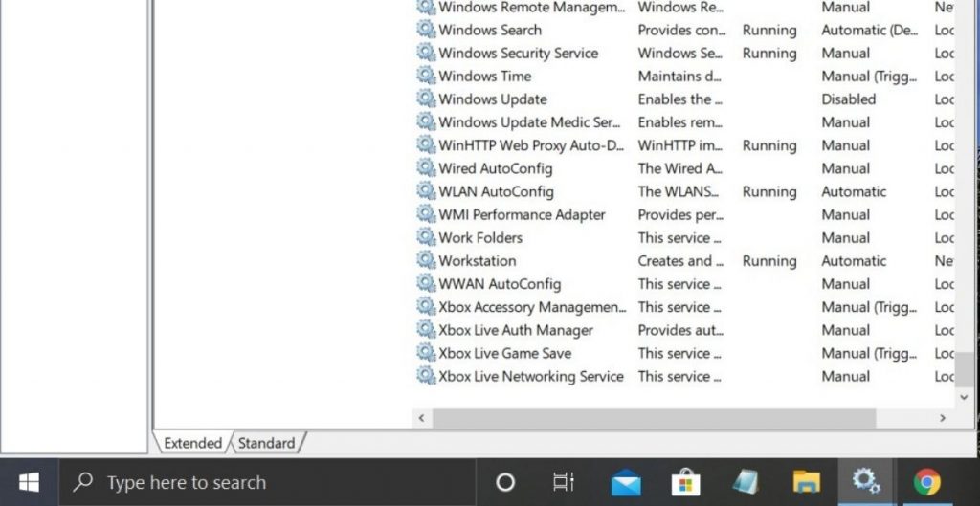Open Mail from the taskbar
Image resolution: width=980 pixels, height=506 pixels.
coord(626,482)
